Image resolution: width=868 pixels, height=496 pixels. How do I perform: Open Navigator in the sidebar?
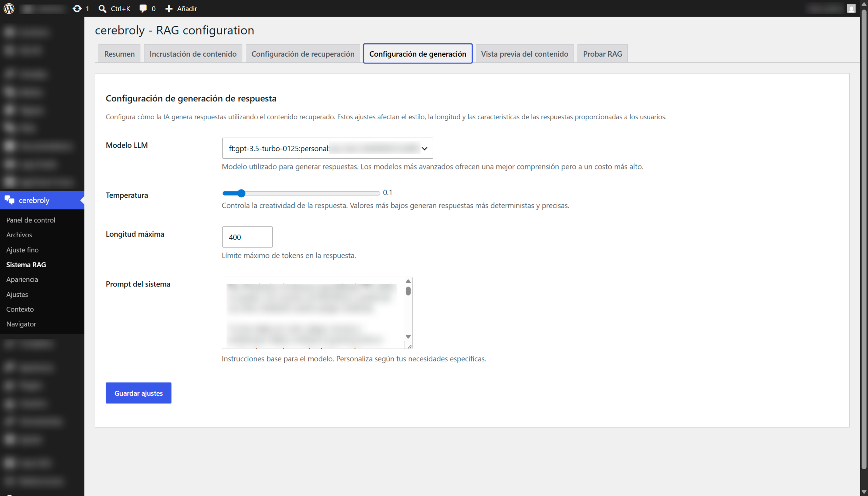[21, 324]
